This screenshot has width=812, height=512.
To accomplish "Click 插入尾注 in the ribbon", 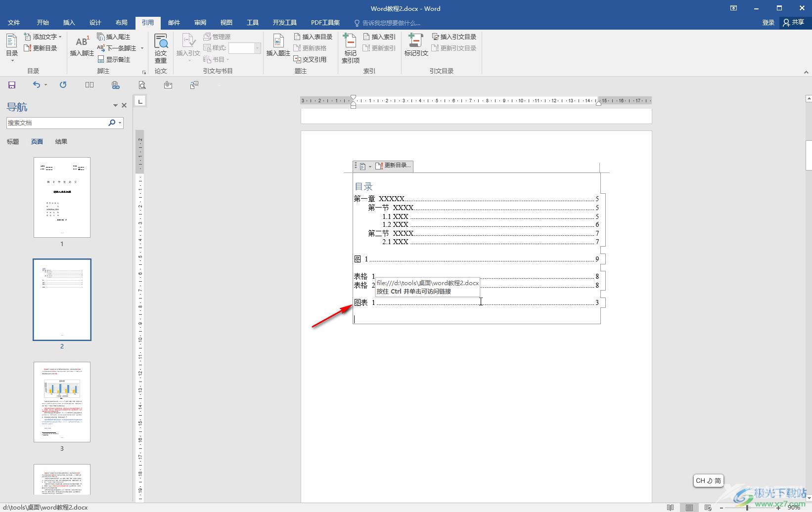I will coord(113,37).
